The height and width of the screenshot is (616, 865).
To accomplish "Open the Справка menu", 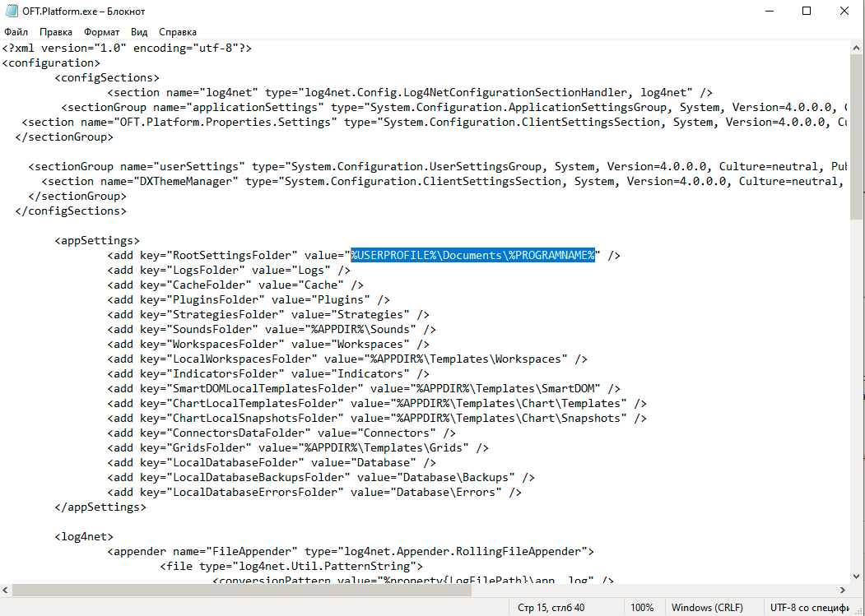I will click(x=177, y=31).
